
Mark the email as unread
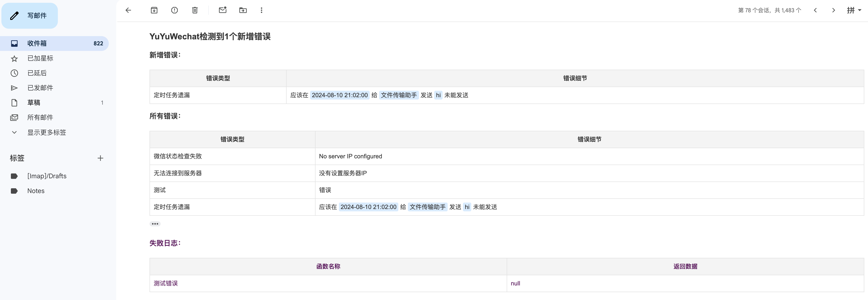tap(222, 10)
